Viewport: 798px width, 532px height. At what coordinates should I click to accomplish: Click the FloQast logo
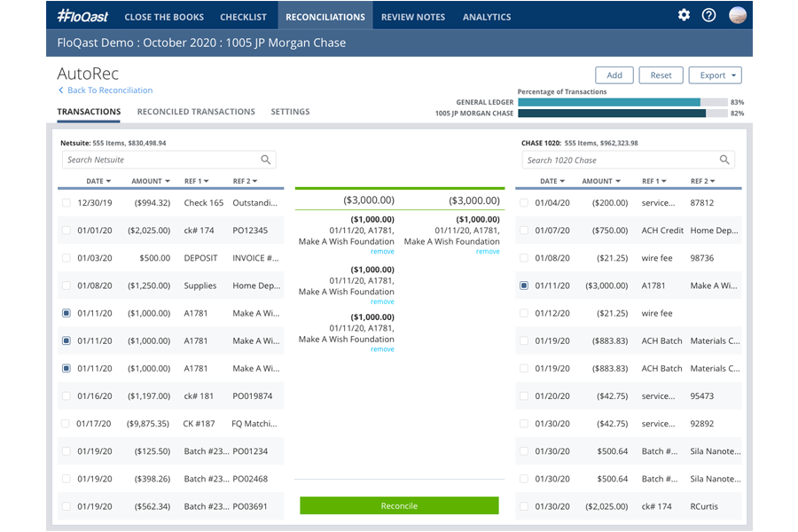(x=82, y=16)
